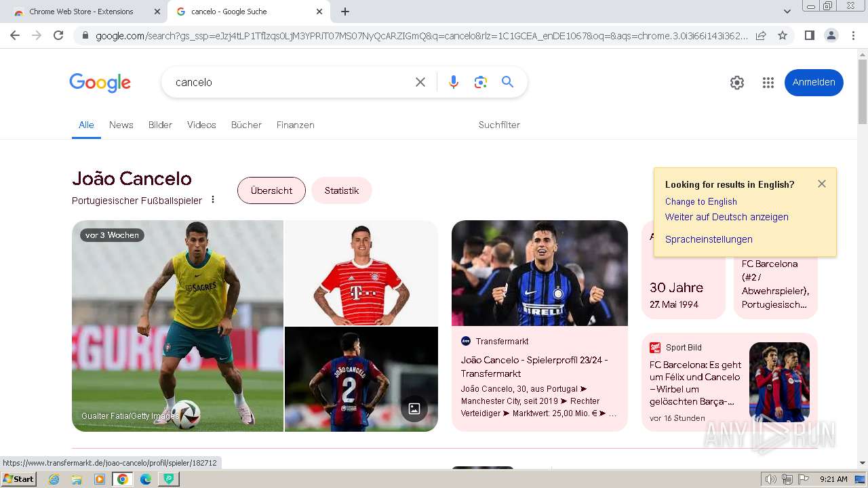
Task: Open Chrome three-dot menu
Action: point(853,35)
